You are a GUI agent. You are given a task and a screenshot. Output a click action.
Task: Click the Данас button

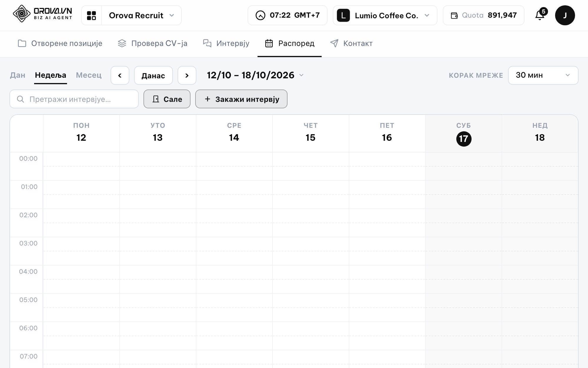point(153,75)
